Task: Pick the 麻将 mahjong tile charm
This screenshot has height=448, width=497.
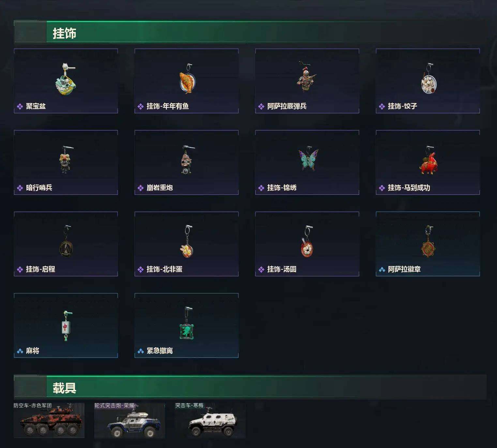Action: 66,326
